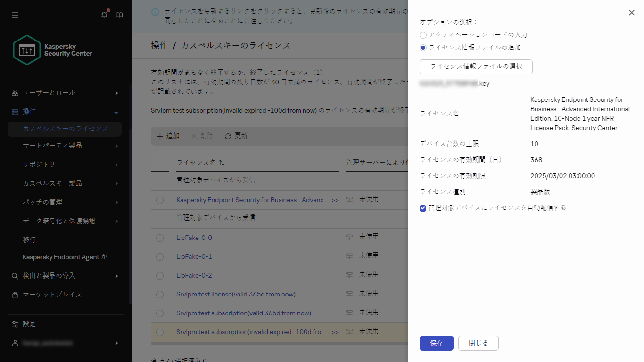Select アクティベーションコードの入力 option

click(x=423, y=35)
